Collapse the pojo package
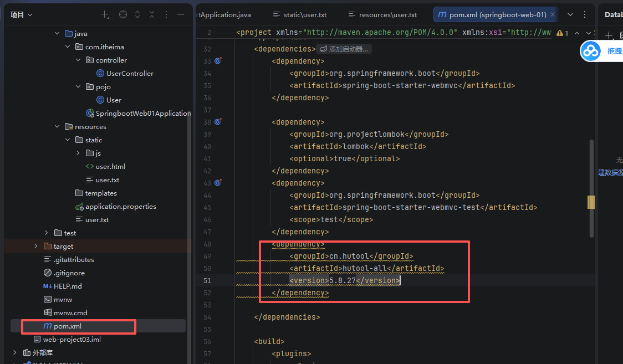The image size is (623, 364). tap(78, 86)
